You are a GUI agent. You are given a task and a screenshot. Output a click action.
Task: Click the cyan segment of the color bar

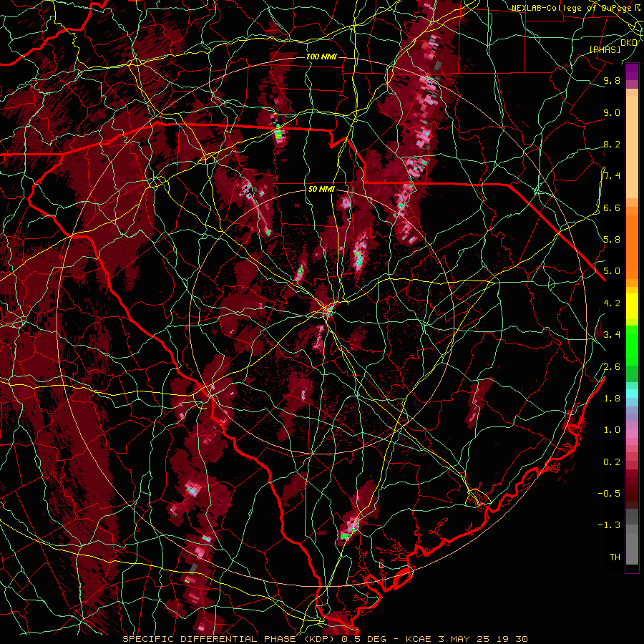coord(632,394)
